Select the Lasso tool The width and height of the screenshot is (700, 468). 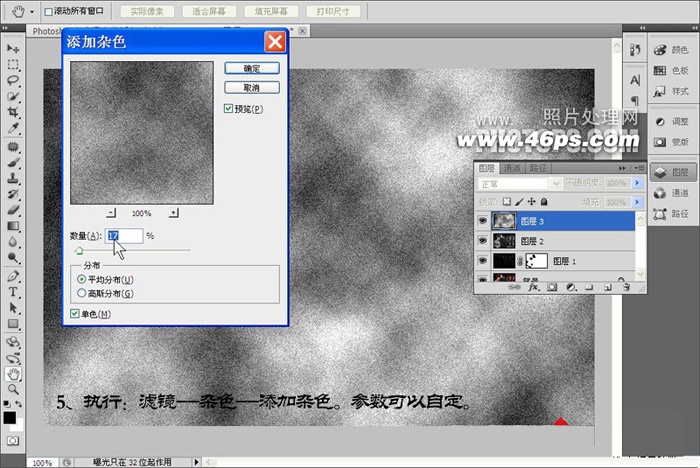pyautogui.click(x=13, y=80)
